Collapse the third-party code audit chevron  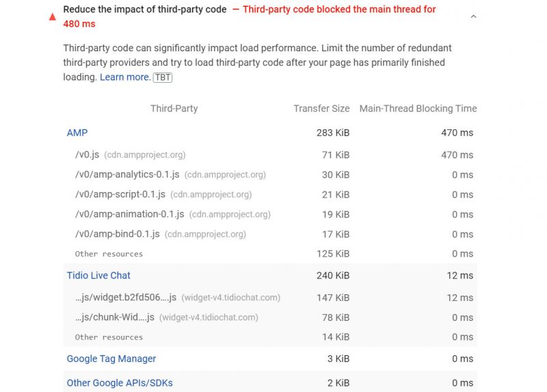[x=473, y=17]
